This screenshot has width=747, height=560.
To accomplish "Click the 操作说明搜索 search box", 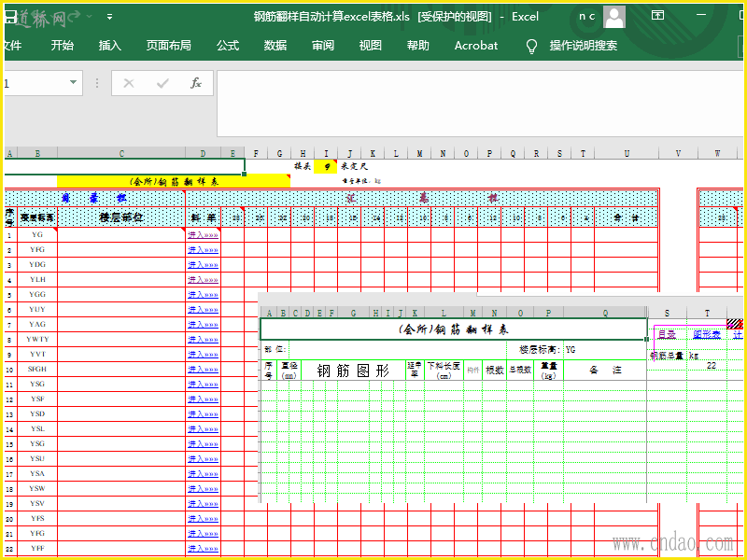I will coord(584,46).
